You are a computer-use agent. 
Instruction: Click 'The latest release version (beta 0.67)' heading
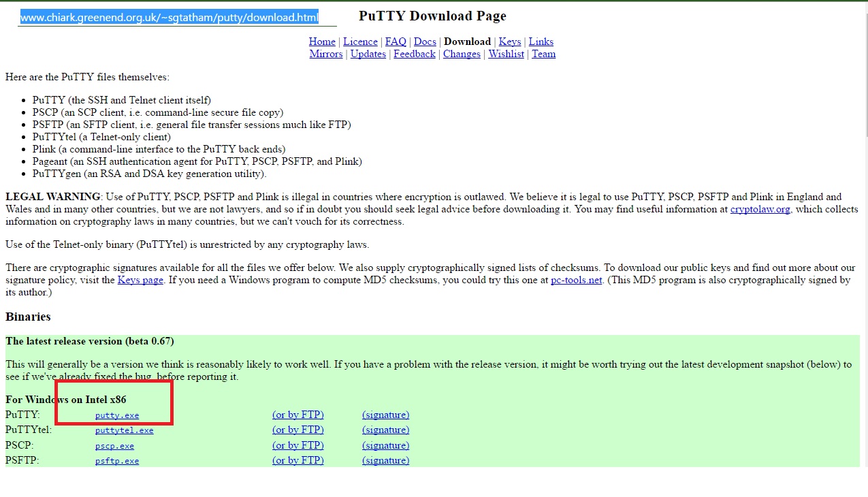(90, 341)
